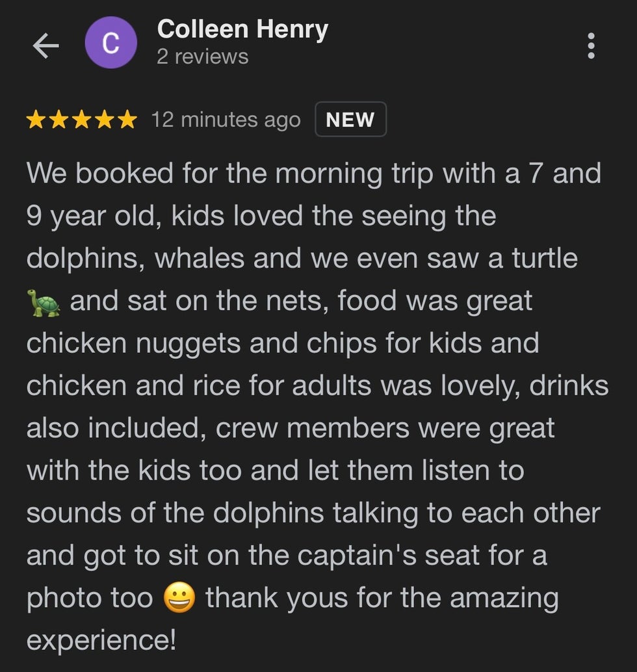Click the second yellow rating star

[58, 120]
